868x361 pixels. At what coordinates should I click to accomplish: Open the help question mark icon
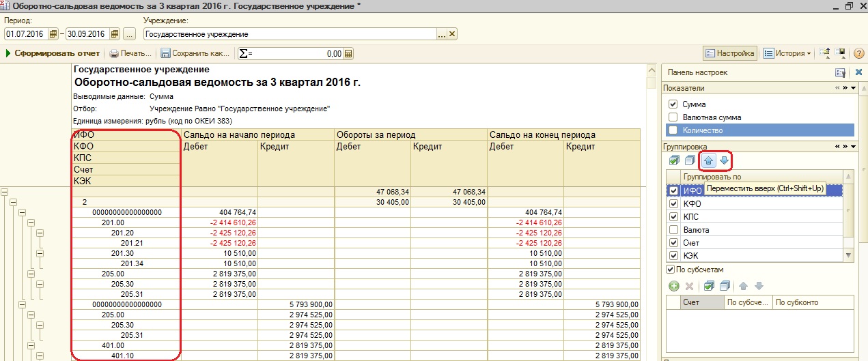click(860, 53)
